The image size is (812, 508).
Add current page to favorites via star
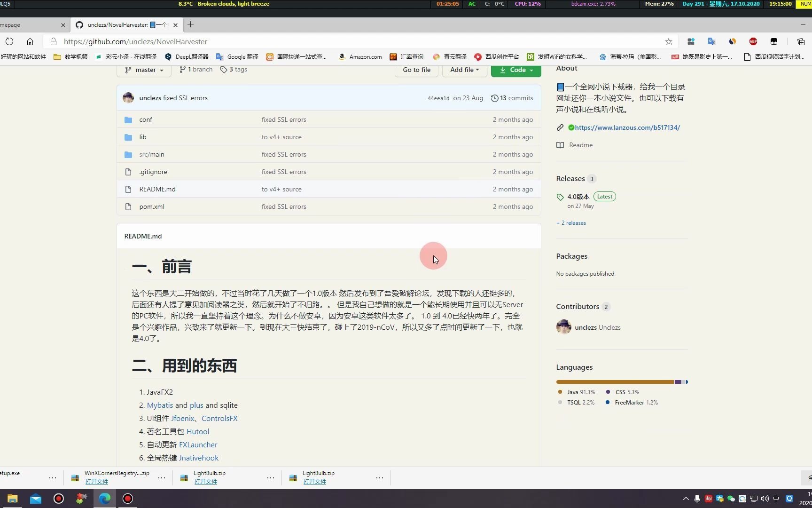669,41
